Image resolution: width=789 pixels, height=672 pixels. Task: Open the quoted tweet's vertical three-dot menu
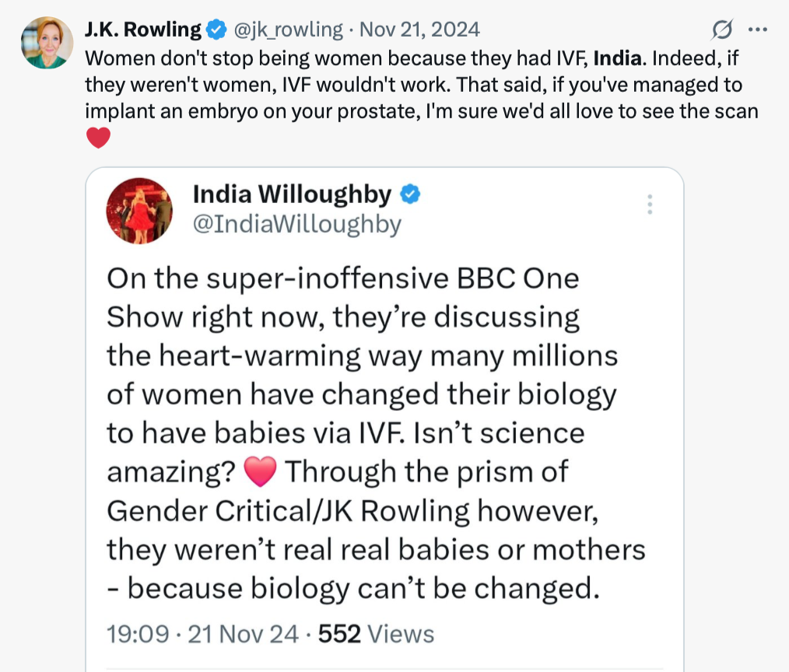[x=650, y=204]
